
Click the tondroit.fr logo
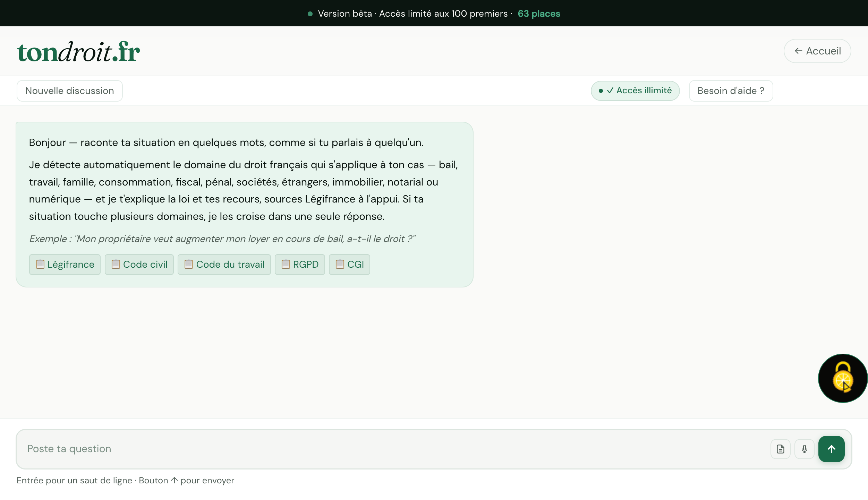[78, 52]
